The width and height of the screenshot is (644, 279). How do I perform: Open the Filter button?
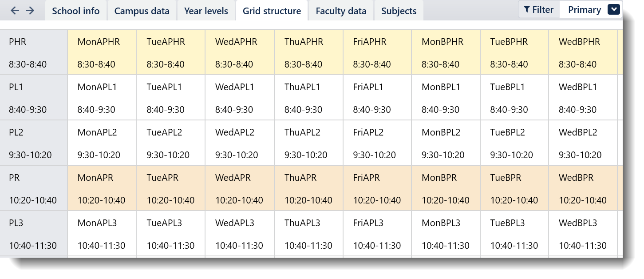pos(538,10)
